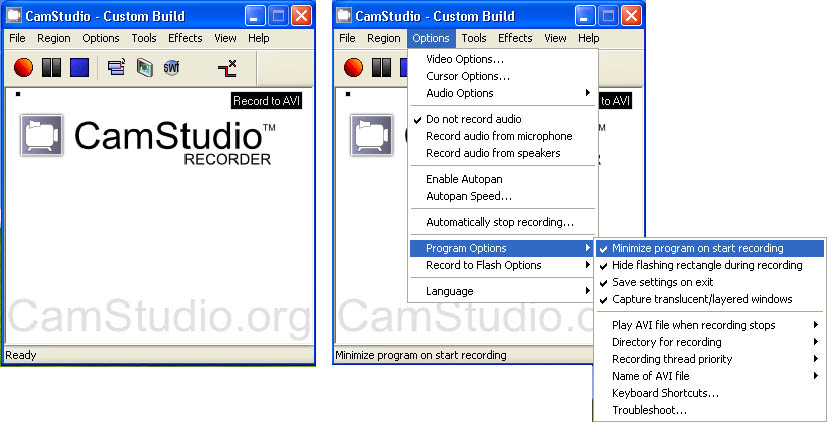This screenshot has height=437, width=835.
Task: Minimize the right CamStudio window
Action: [585, 16]
